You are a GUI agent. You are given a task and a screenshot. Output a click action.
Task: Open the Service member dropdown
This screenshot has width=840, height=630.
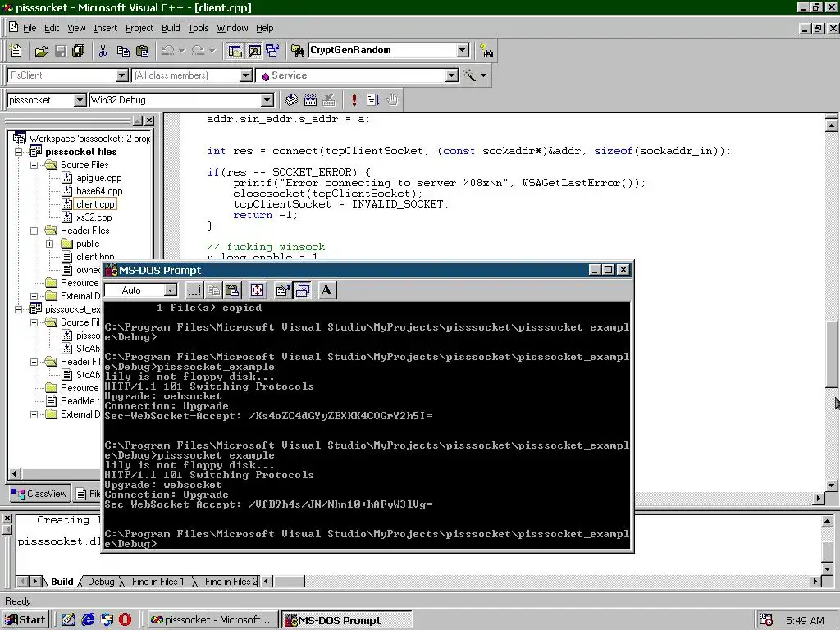[x=452, y=75]
